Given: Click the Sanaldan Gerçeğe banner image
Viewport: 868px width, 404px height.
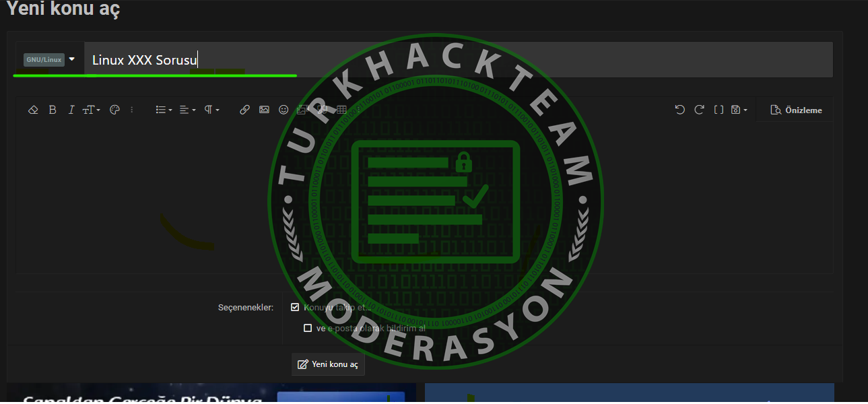Looking at the screenshot, I should pyautogui.click(x=211, y=393).
